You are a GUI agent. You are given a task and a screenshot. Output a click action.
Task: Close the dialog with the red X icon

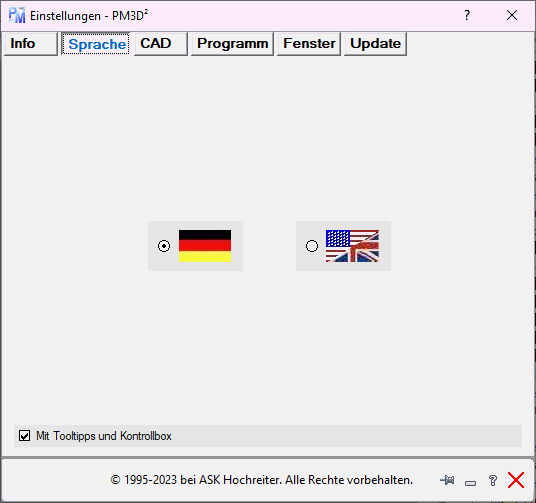click(x=516, y=480)
